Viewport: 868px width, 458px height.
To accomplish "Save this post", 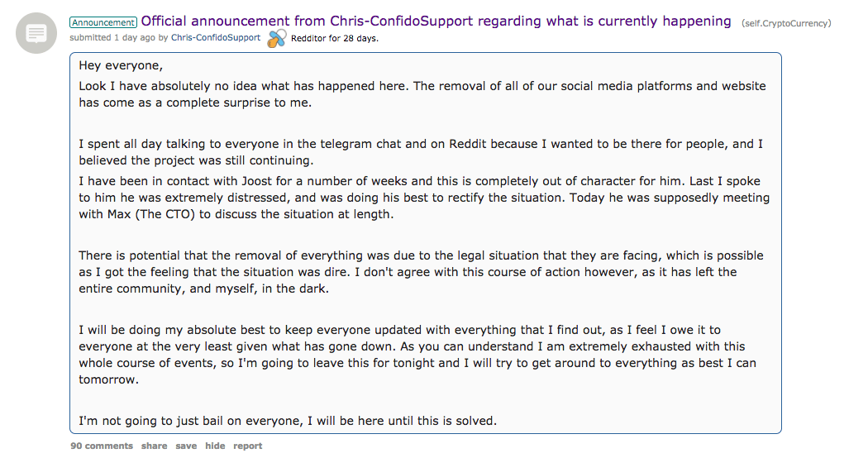I will click(186, 446).
